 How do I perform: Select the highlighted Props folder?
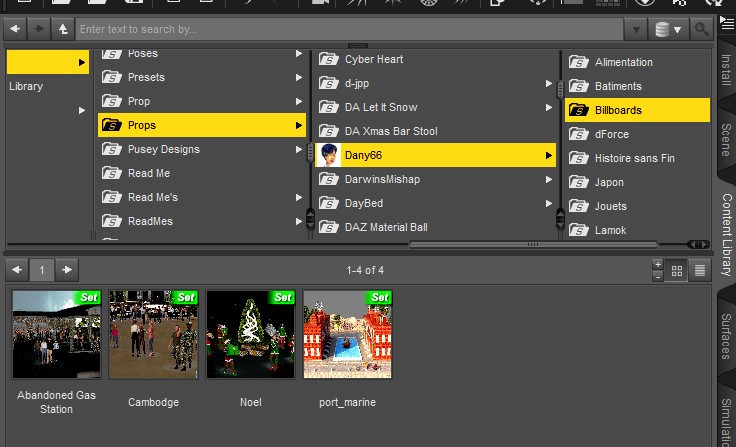point(202,125)
